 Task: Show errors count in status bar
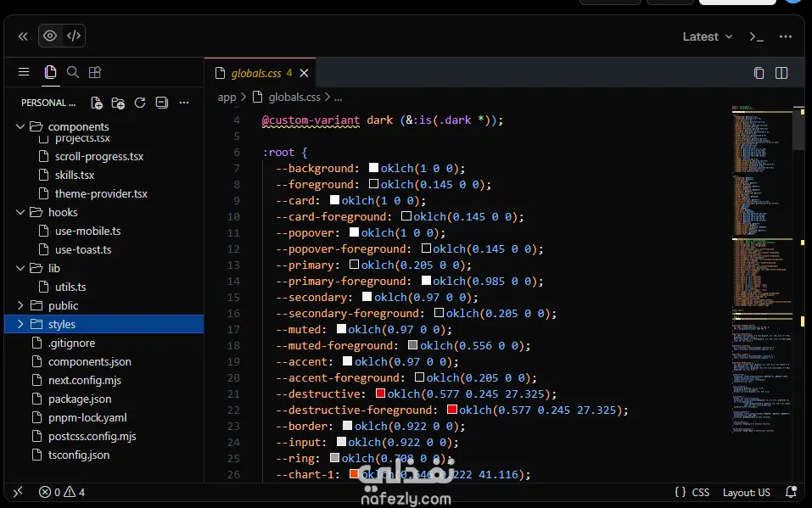pyautogui.click(x=50, y=492)
